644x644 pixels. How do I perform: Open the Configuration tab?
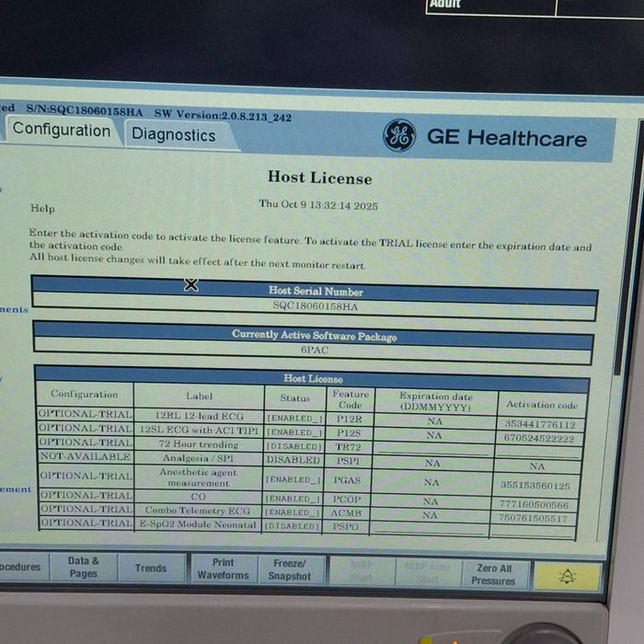coord(62,131)
